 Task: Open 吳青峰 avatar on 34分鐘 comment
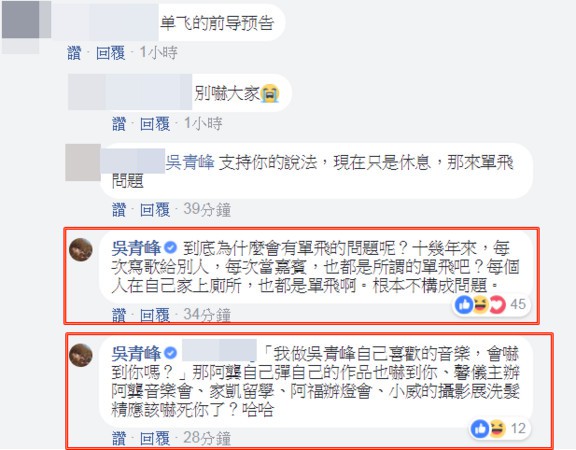[81, 249]
